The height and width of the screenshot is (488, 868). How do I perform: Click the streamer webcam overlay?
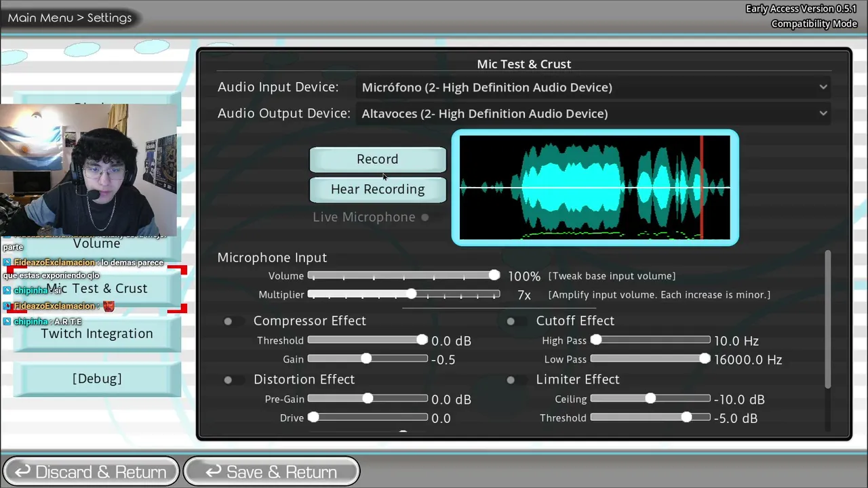point(89,169)
